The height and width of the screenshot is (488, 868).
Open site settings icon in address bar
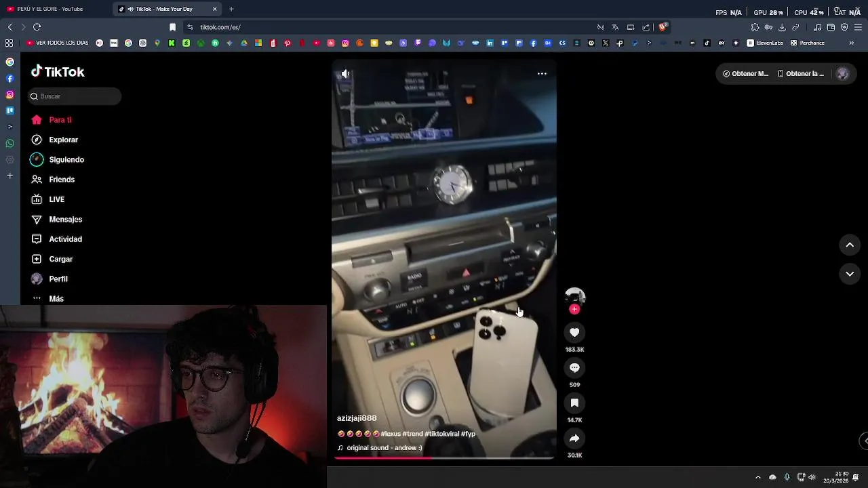click(190, 27)
